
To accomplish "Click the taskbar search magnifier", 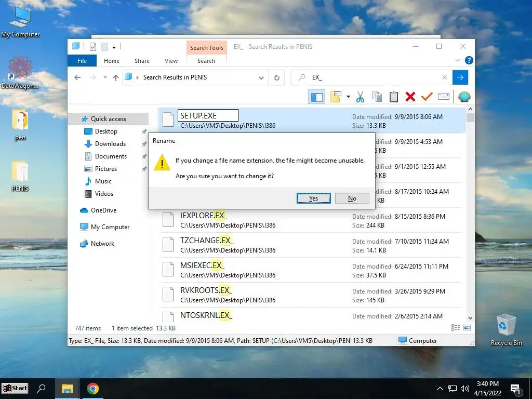I will coord(42,389).
